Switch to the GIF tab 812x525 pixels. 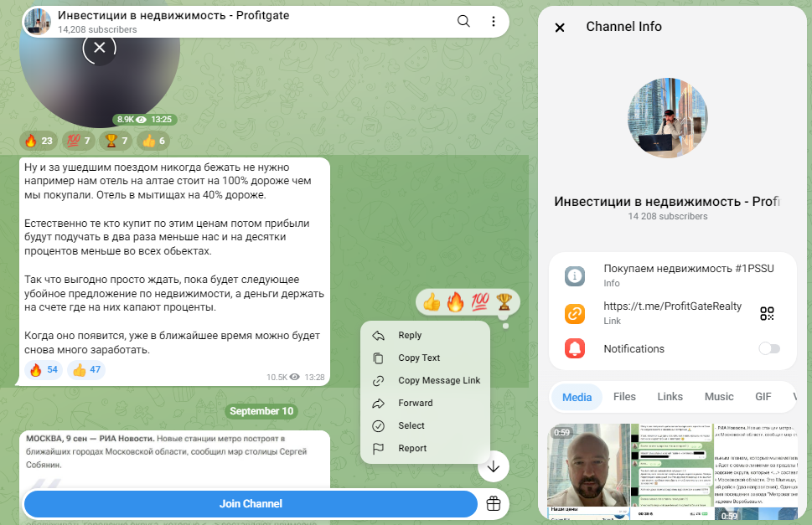click(x=763, y=397)
